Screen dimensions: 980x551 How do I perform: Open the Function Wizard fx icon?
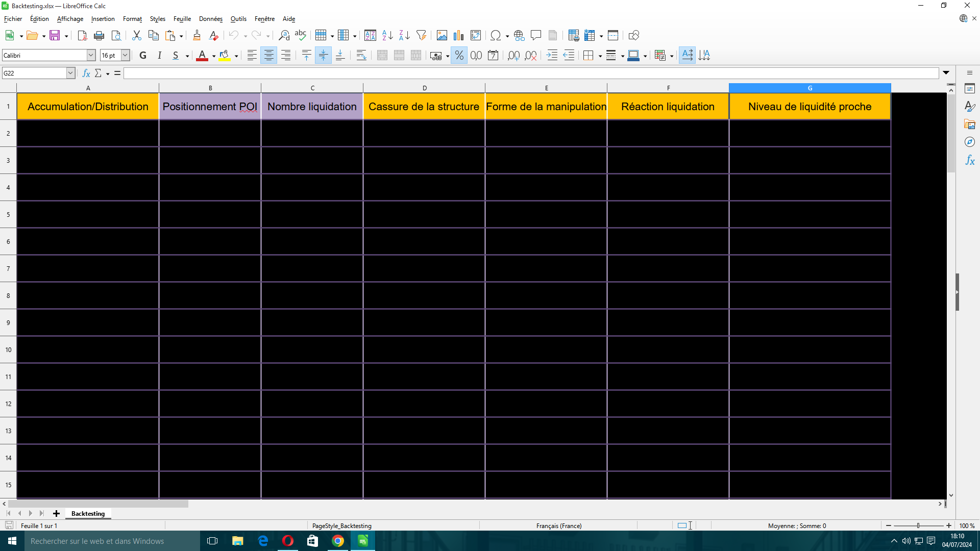point(86,73)
